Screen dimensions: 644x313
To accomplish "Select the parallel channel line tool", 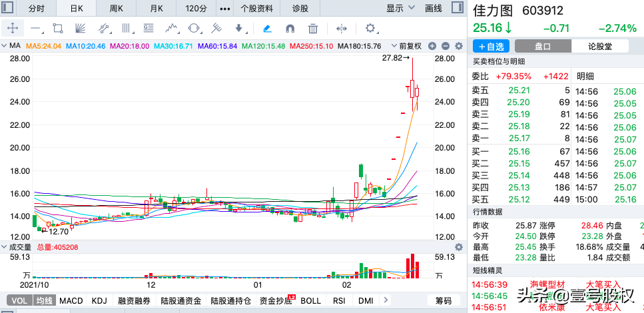I will [105, 29].
